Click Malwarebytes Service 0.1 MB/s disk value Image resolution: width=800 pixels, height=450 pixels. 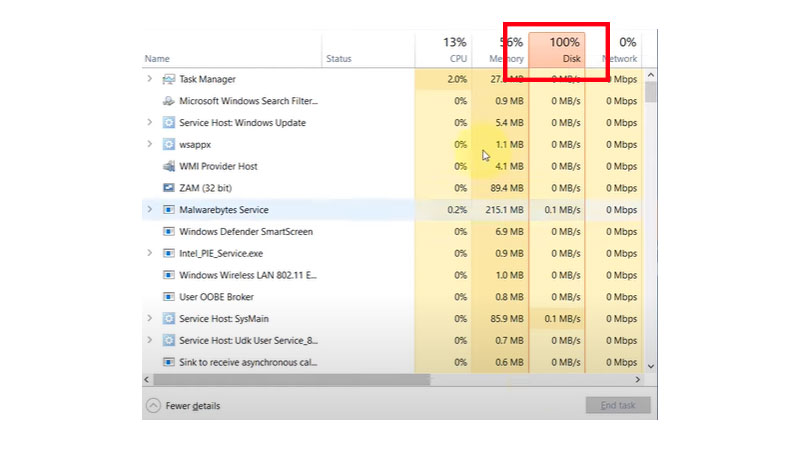point(562,210)
